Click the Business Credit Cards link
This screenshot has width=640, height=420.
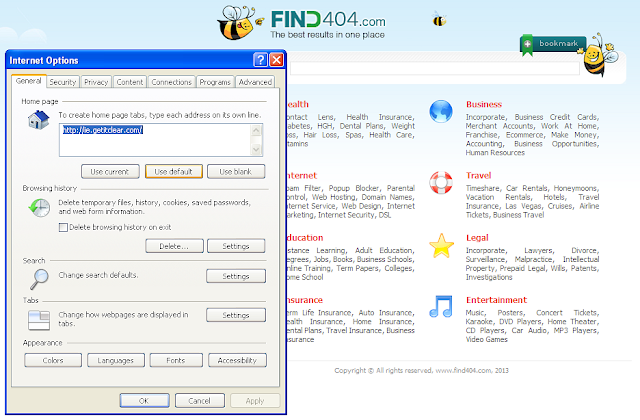click(x=557, y=117)
